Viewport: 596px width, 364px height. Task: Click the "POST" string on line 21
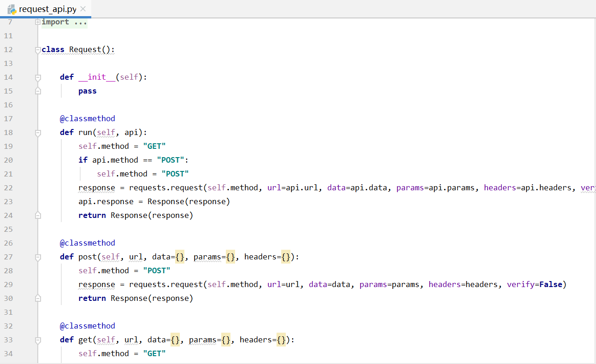pos(175,174)
